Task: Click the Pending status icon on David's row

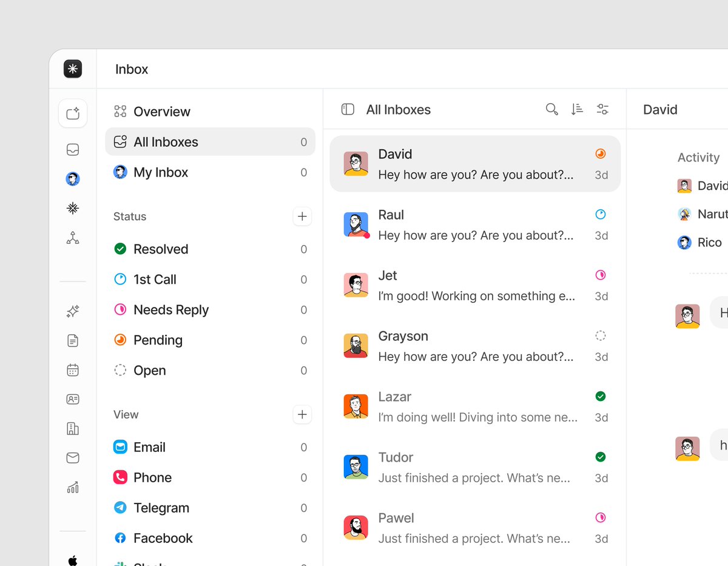Action: click(601, 153)
